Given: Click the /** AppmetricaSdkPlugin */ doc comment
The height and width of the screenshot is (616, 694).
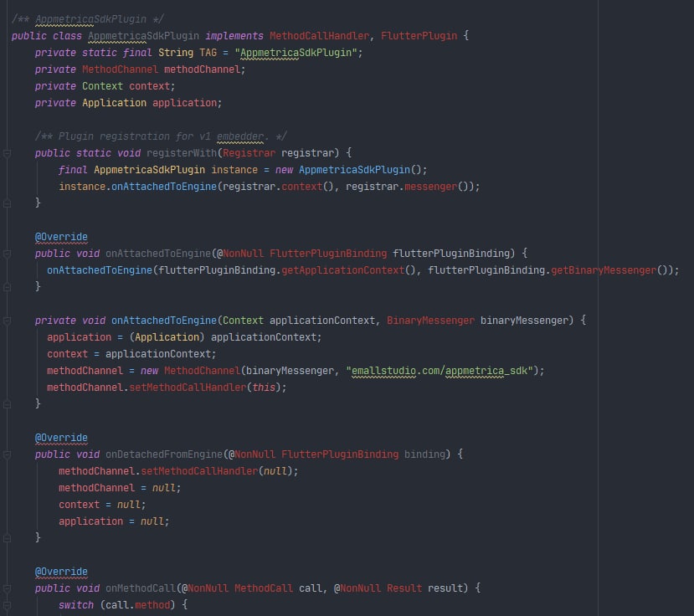Looking at the screenshot, I should point(88,19).
